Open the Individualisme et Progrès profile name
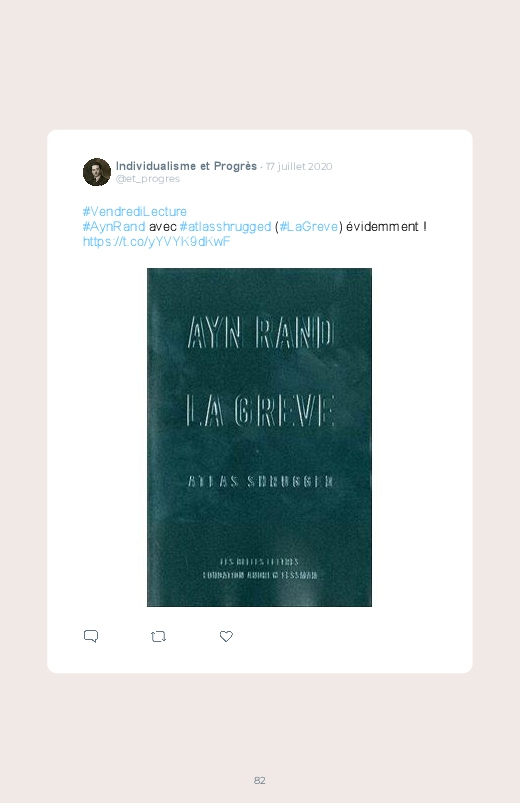 click(186, 166)
